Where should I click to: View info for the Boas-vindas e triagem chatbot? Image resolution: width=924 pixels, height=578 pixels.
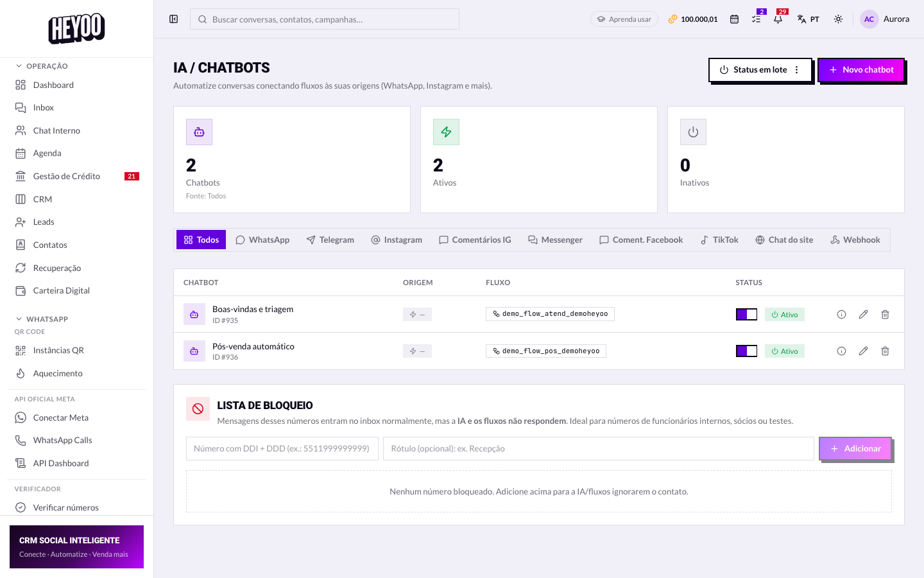[x=841, y=314]
